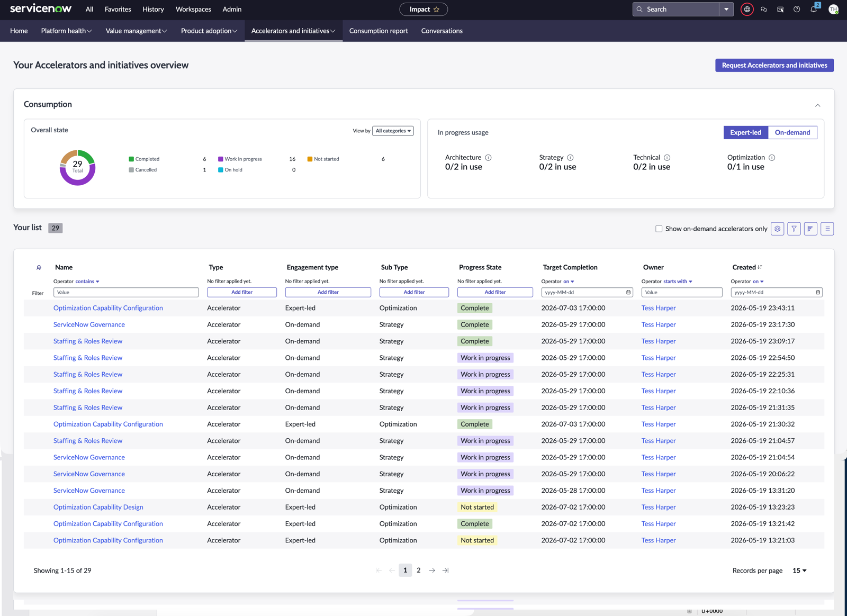Screen dimensions: 847x616
Task: Click the Completed green legend swatch
Action: tap(131, 159)
